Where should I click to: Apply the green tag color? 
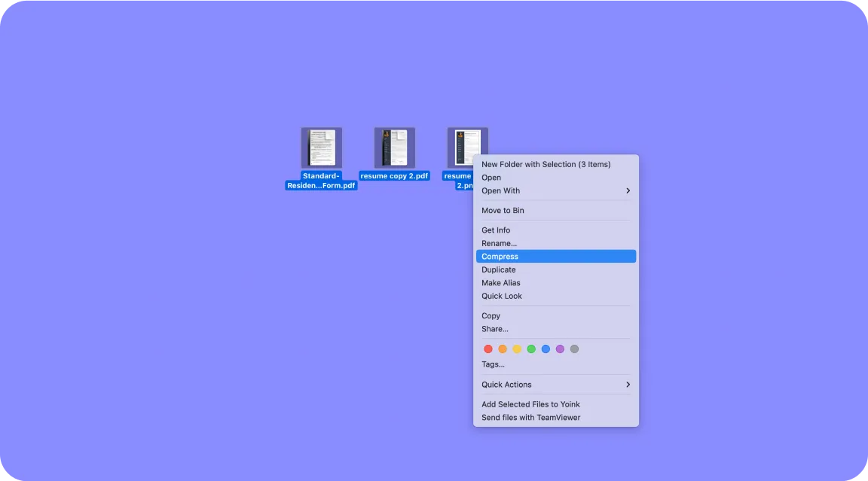(531, 349)
